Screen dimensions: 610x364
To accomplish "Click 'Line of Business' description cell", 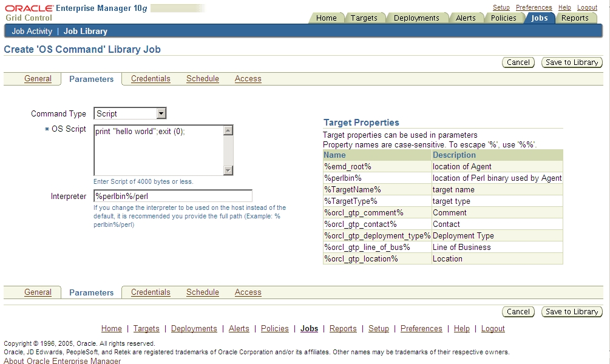I will click(498, 248).
